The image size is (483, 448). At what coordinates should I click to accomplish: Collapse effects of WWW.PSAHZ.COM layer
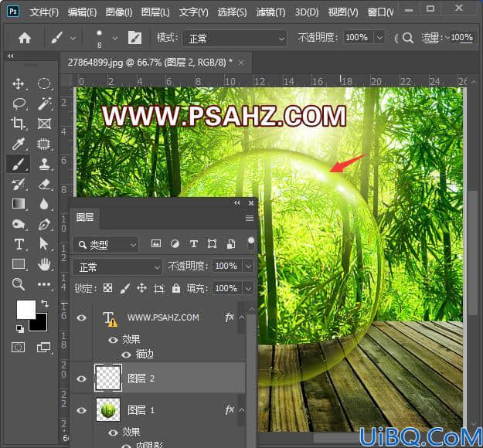point(242,317)
